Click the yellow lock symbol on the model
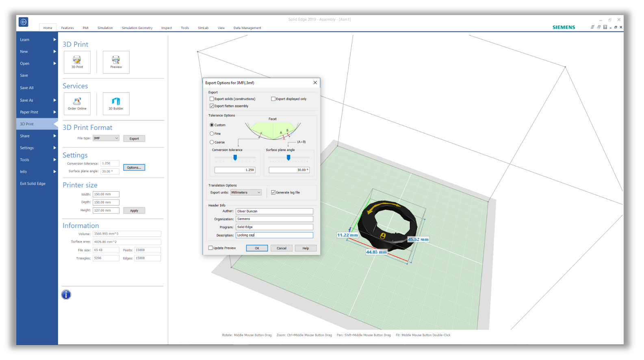This screenshot has width=644, height=360. (383, 236)
